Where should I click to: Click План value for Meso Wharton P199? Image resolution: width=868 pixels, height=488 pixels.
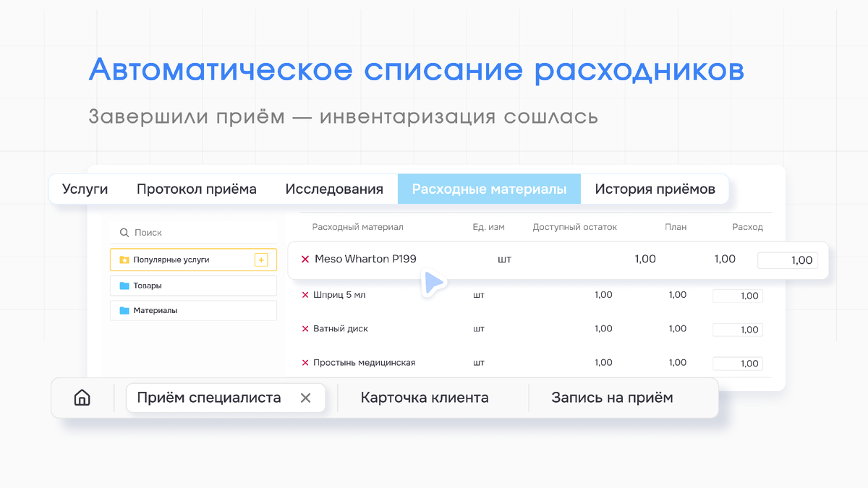tap(725, 259)
